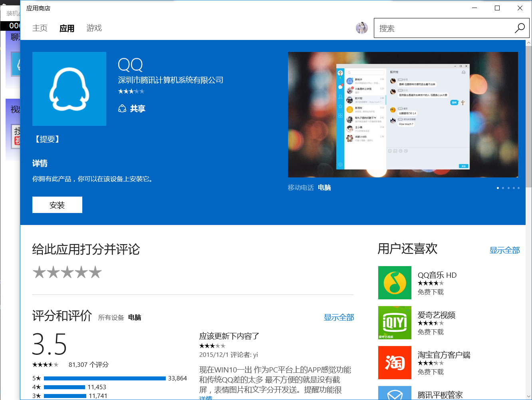Screen dimensions: 532x400
Task: Select the last screenshot pagination dot
Action: tap(518, 188)
